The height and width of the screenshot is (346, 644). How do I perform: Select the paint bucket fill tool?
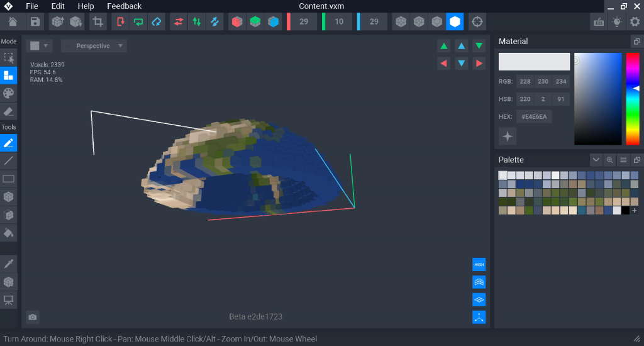(8, 233)
